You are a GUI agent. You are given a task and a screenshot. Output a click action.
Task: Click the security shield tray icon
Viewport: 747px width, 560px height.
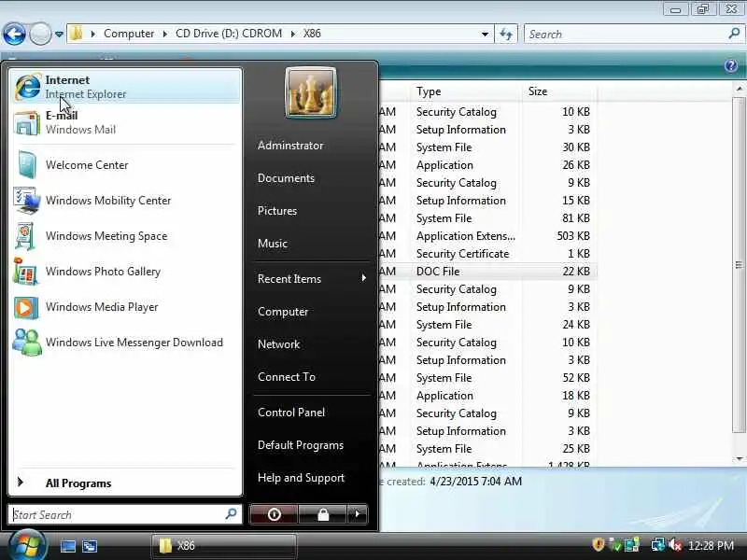[x=599, y=545]
